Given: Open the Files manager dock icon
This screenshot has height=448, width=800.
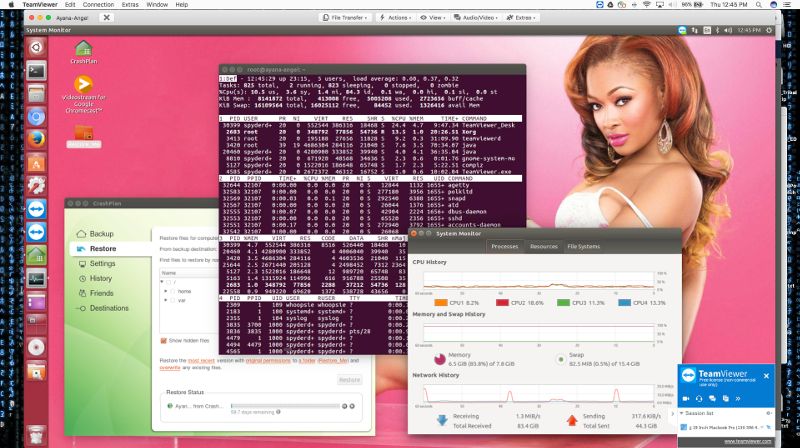Looking at the screenshot, I should click(x=36, y=94).
